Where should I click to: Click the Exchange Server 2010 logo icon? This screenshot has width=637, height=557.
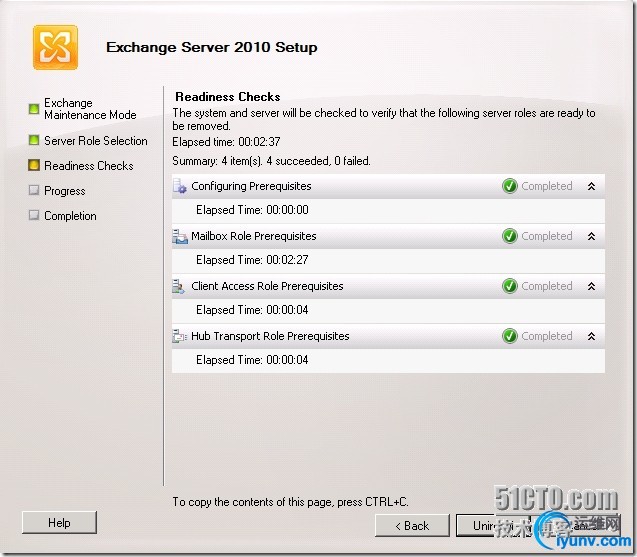click(x=55, y=48)
